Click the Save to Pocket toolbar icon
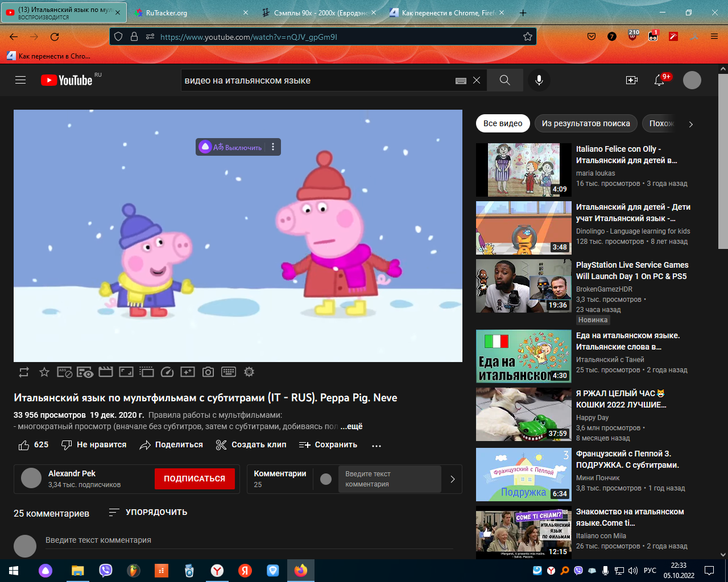 (591, 37)
